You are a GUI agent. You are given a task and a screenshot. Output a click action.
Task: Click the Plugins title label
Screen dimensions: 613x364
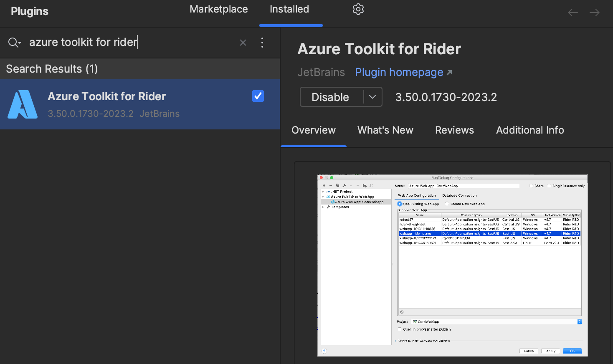pos(30,11)
